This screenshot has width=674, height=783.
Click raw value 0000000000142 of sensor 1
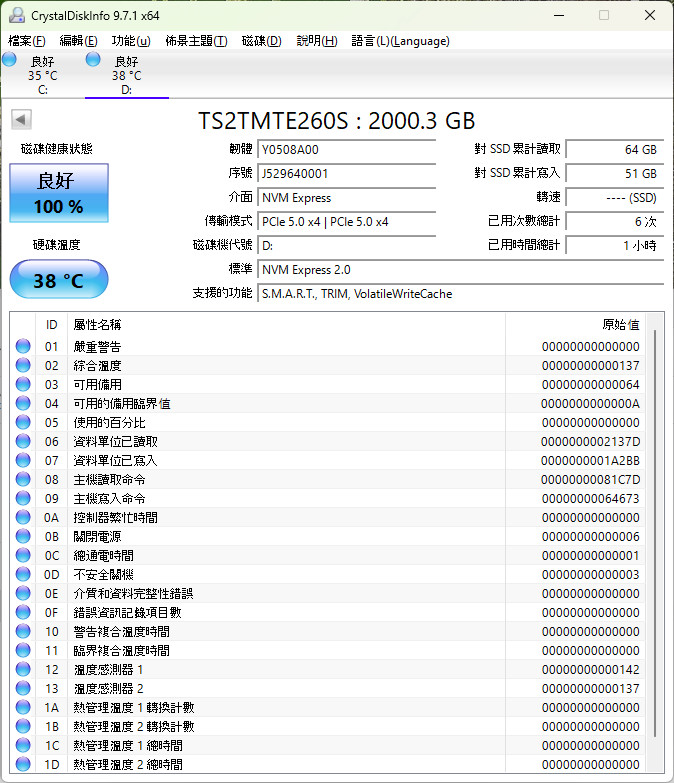[591, 670]
